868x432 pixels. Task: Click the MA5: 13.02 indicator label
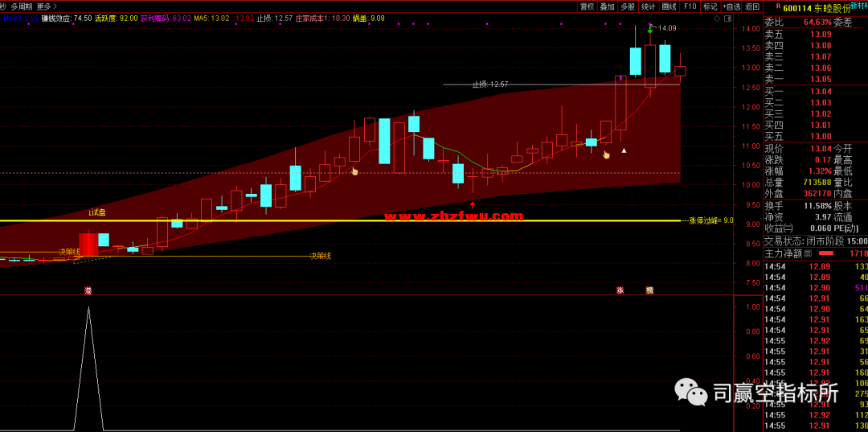[211, 19]
